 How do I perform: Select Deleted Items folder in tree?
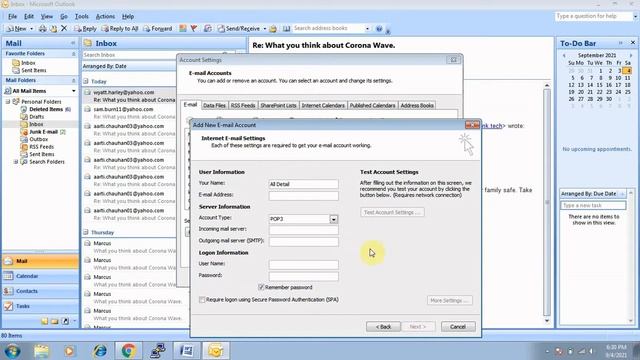pyautogui.click(x=46, y=109)
